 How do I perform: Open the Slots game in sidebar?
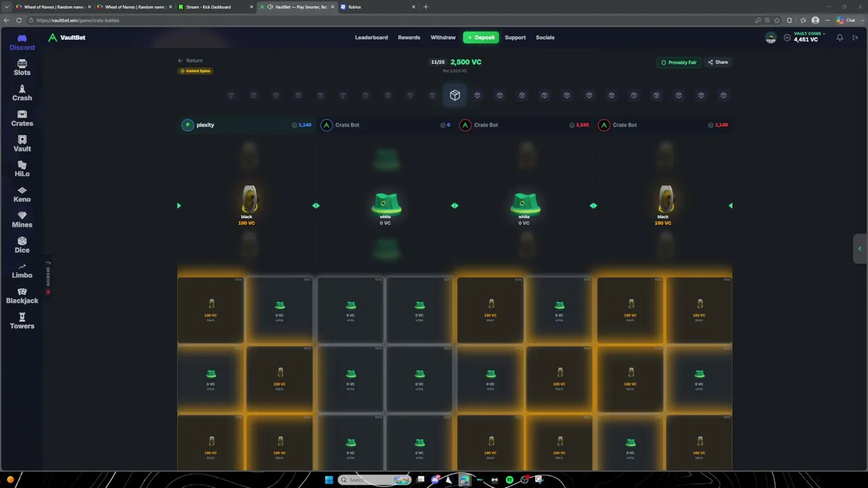pyautogui.click(x=22, y=68)
